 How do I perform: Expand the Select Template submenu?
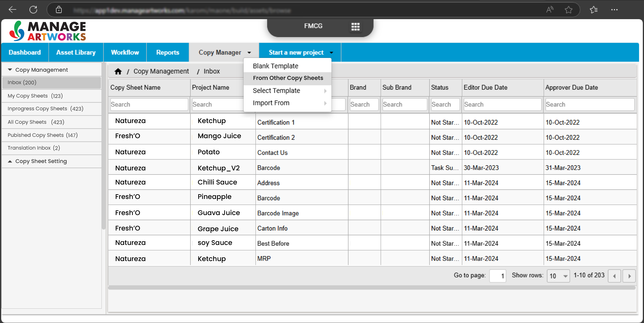[x=287, y=90]
